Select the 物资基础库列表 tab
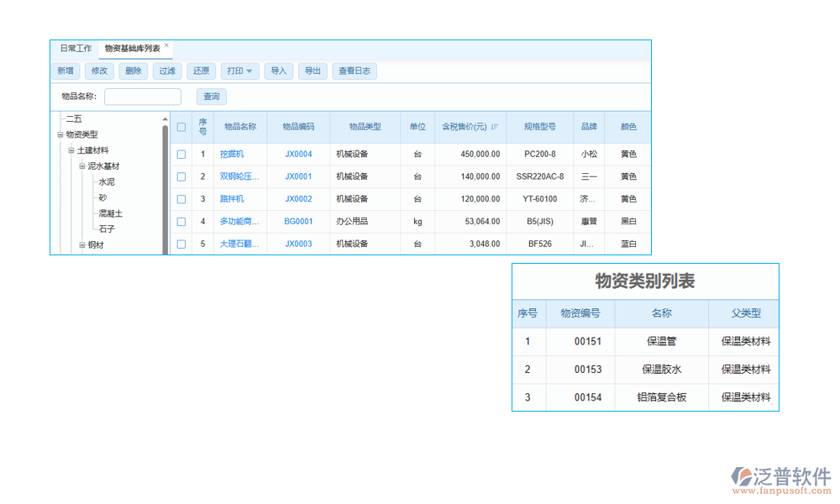The height and width of the screenshot is (504, 840). click(x=130, y=48)
